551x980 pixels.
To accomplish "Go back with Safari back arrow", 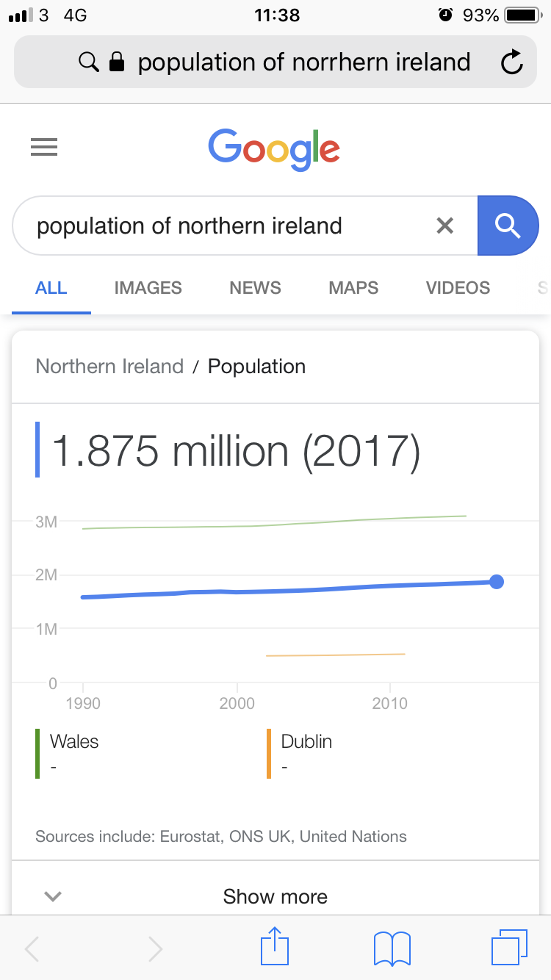I will point(32,949).
